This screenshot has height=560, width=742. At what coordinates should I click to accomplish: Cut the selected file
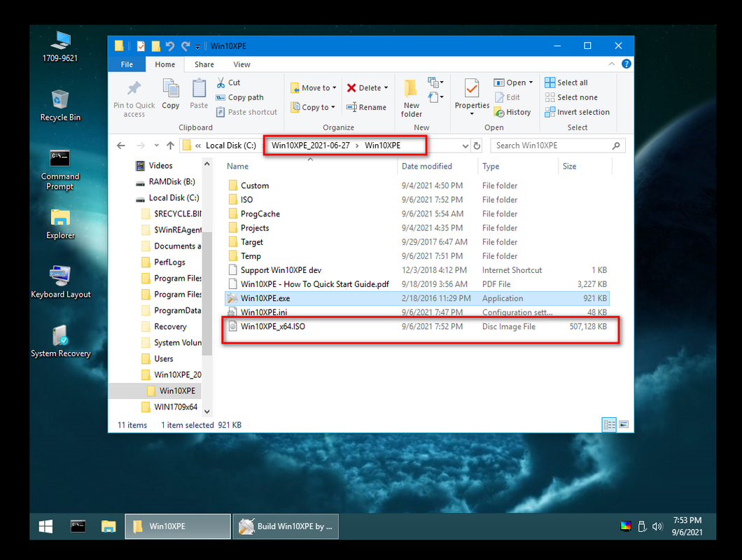click(228, 83)
